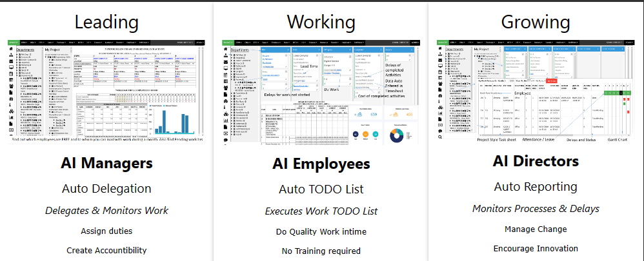Click Monitors Processes & Delays text
The image size is (644, 261).
tap(536, 208)
